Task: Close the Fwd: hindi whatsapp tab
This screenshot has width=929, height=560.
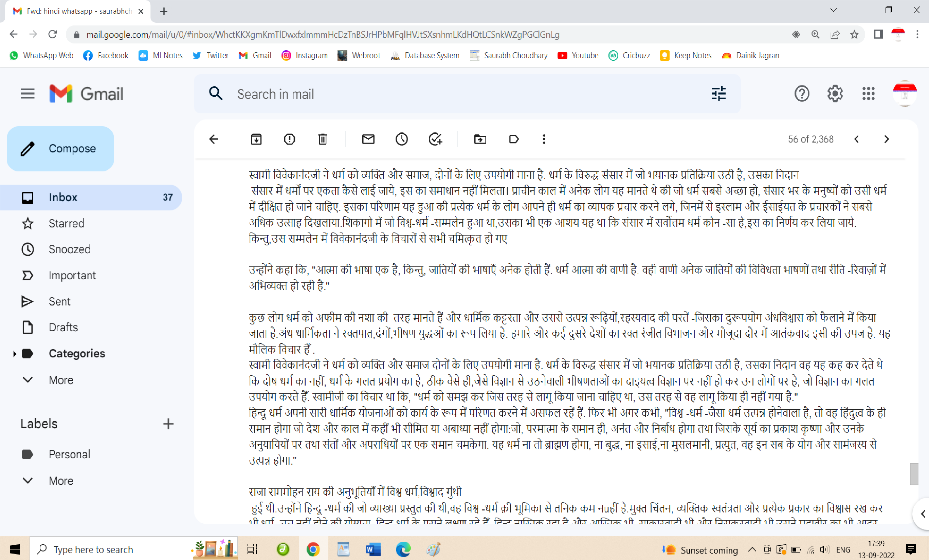Action: [x=141, y=11]
